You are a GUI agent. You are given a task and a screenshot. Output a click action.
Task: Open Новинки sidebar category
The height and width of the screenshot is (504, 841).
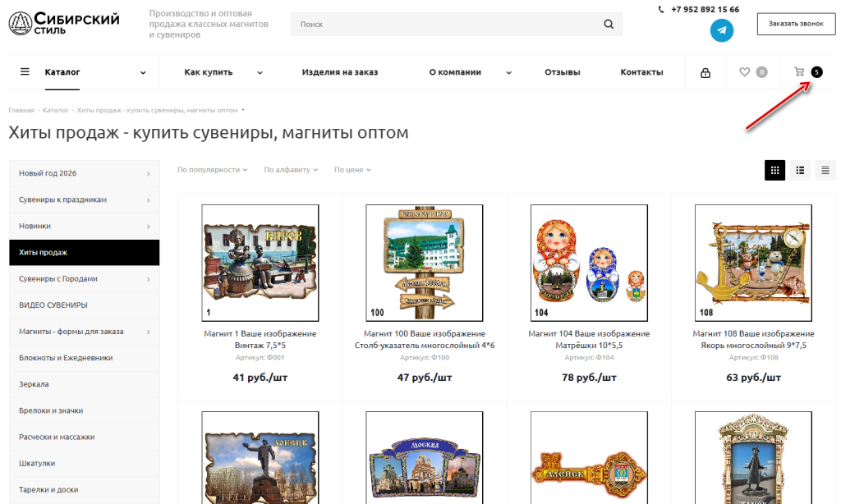(85, 226)
